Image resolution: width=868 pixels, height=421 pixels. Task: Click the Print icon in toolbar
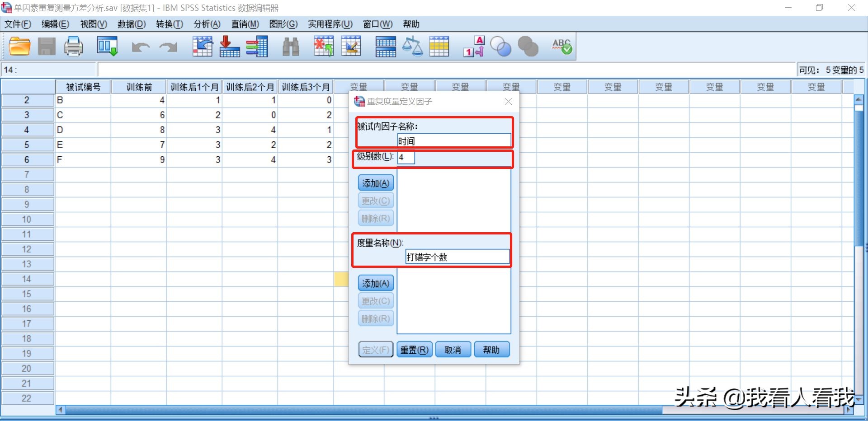point(73,47)
